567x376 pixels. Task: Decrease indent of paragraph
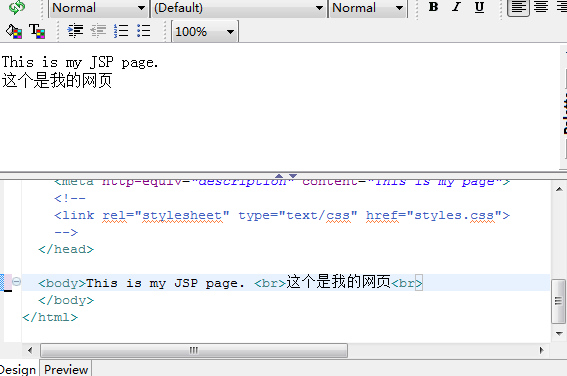(98, 31)
